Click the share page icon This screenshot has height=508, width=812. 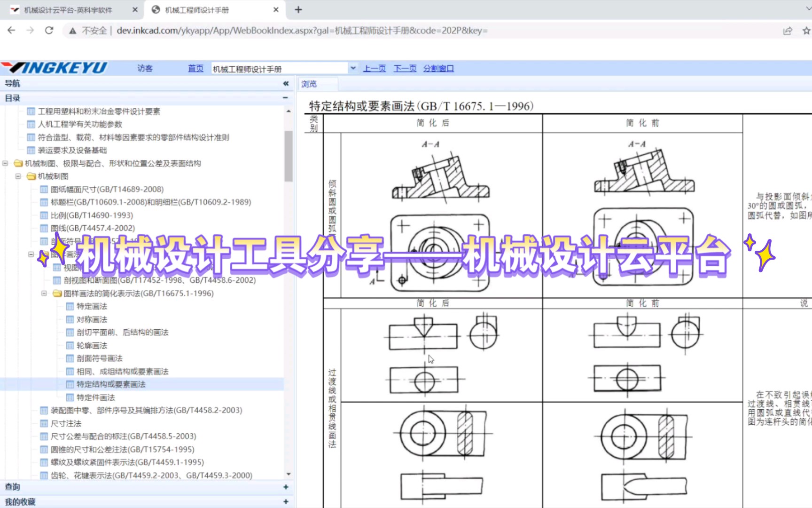point(788,31)
